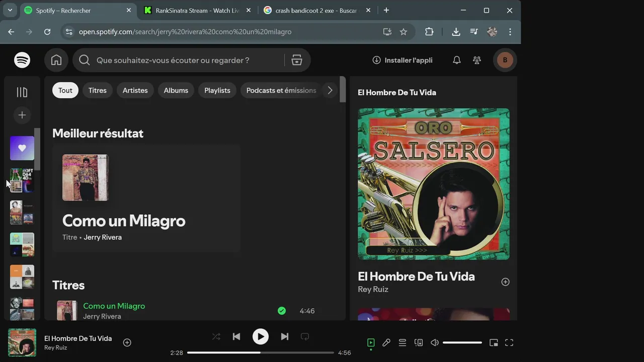Select the Artistes filter
The height and width of the screenshot is (362, 644).
pyautogui.click(x=135, y=90)
